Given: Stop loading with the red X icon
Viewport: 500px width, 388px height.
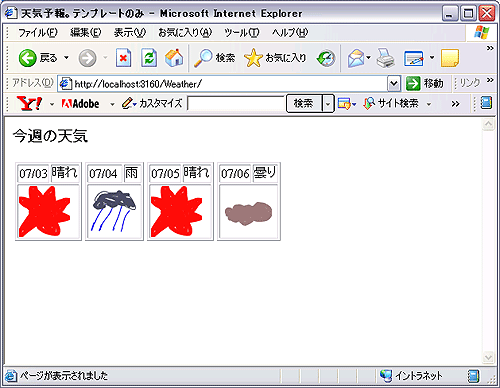Looking at the screenshot, I should pyautogui.click(x=123, y=58).
